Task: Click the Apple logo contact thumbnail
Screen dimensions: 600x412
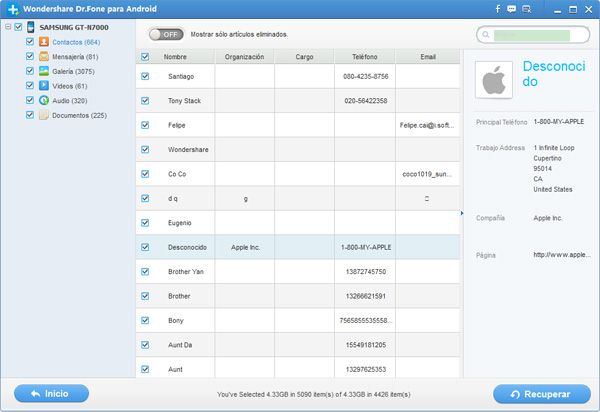Action: coord(494,80)
